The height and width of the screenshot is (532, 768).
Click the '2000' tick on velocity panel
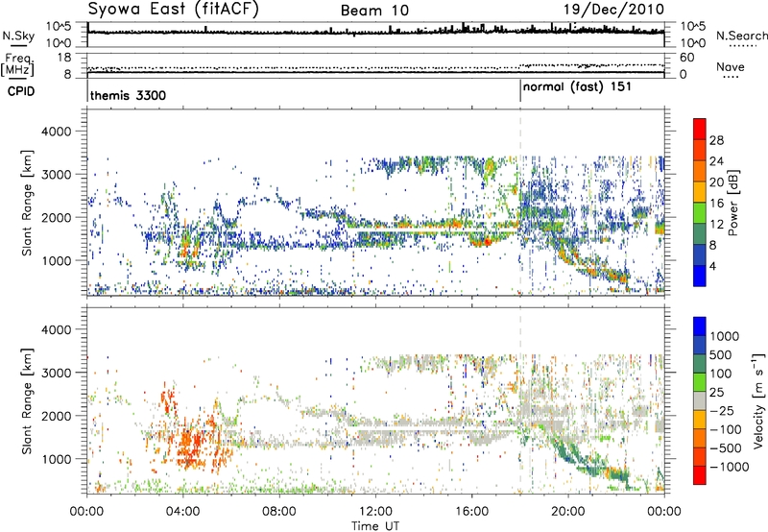point(56,416)
